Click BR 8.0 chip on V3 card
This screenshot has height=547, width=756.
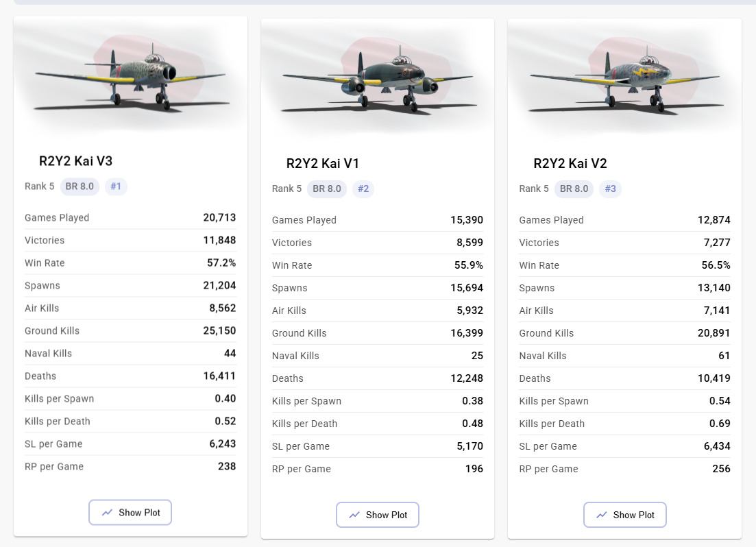click(80, 186)
